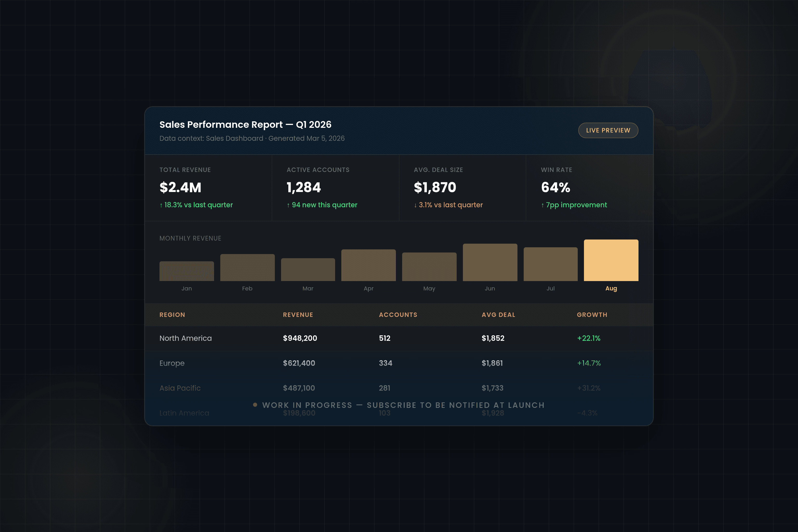This screenshot has height=532, width=798.
Task: Sort by the REVENUE column header
Action: pyautogui.click(x=298, y=315)
